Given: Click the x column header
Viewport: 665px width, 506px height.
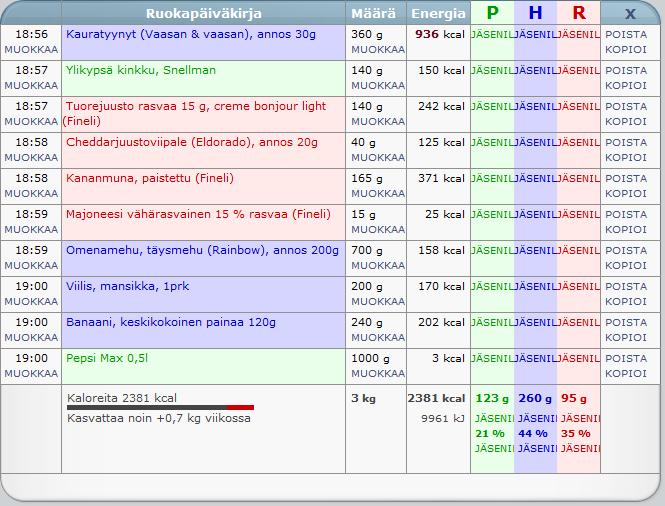Looking at the screenshot, I should point(630,13).
